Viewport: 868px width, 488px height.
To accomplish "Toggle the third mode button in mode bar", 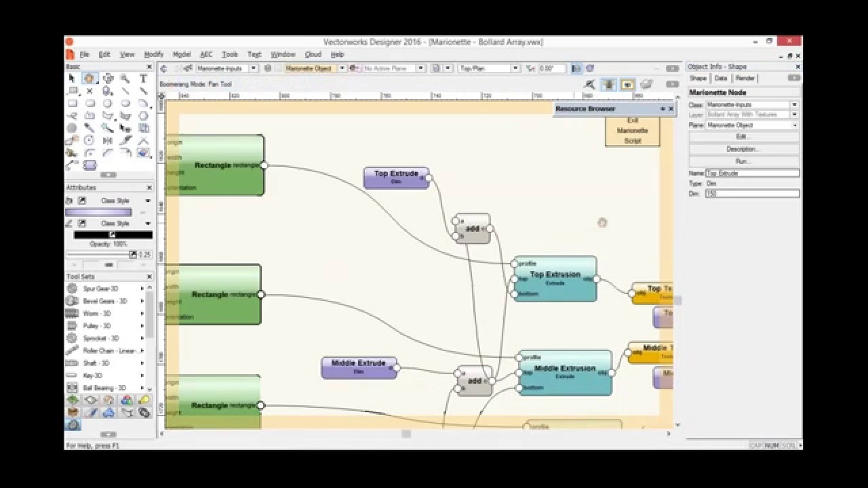I will coord(646,85).
